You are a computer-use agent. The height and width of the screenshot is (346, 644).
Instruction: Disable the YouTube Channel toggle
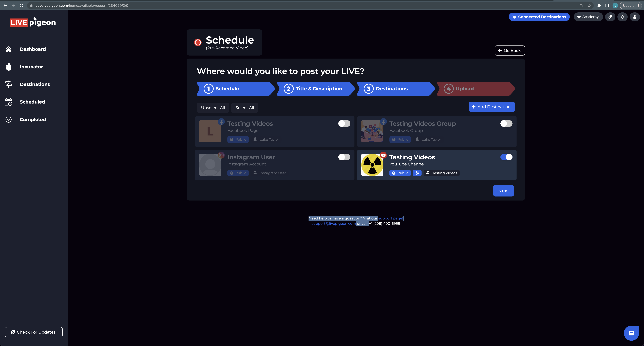tap(506, 157)
